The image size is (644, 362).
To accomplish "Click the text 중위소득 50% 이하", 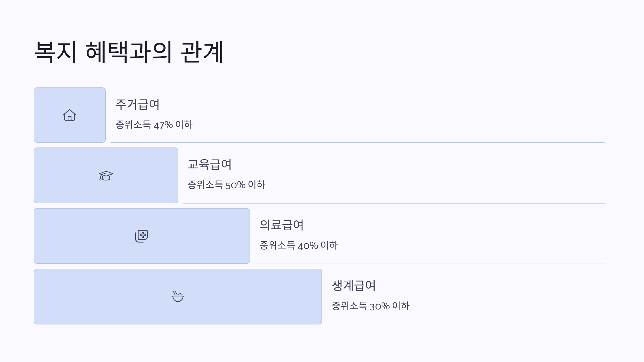I will click(226, 185).
